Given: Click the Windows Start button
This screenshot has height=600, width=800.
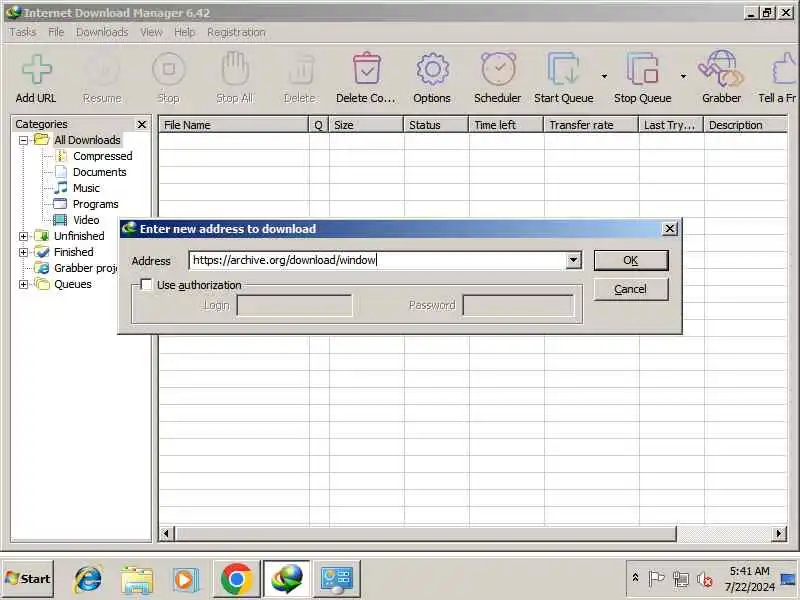Looking at the screenshot, I should [28, 579].
